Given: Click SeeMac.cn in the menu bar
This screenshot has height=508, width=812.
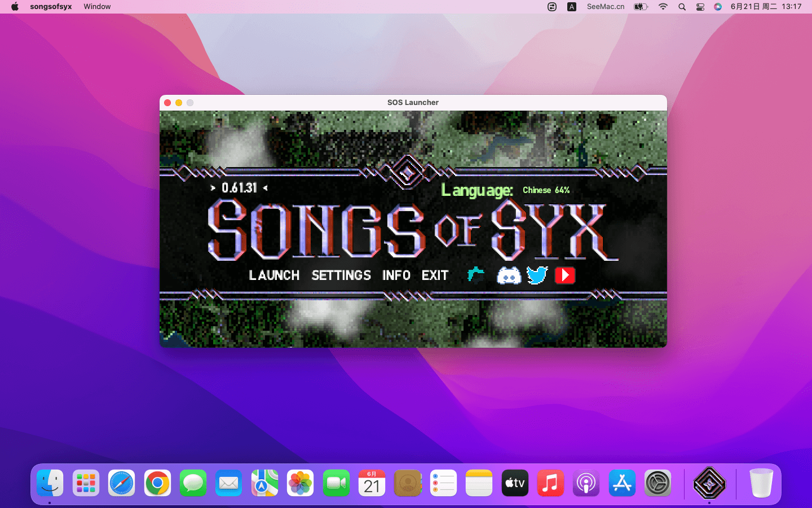Looking at the screenshot, I should pyautogui.click(x=606, y=7).
